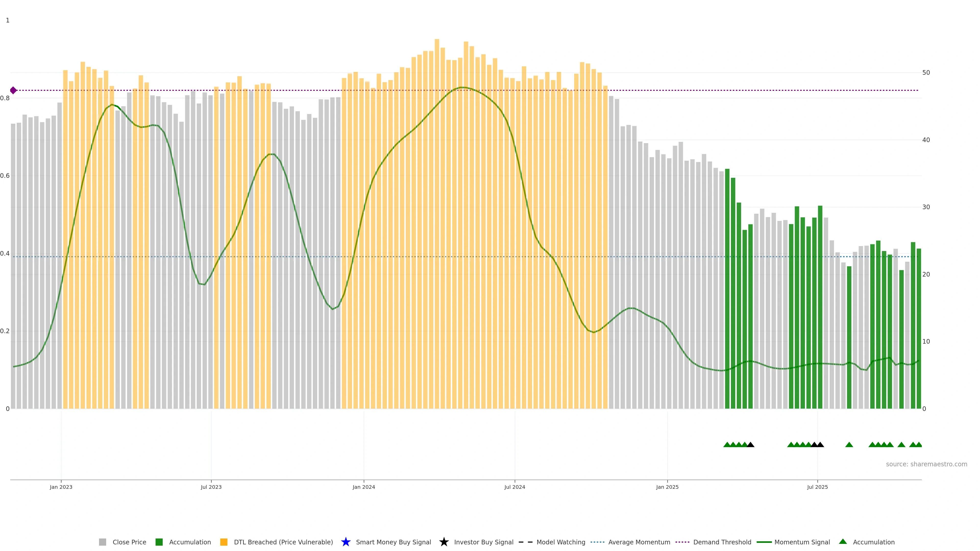Click the Momentum Signal green line icon
This screenshot has height=551, width=980.
tap(764, 542)
